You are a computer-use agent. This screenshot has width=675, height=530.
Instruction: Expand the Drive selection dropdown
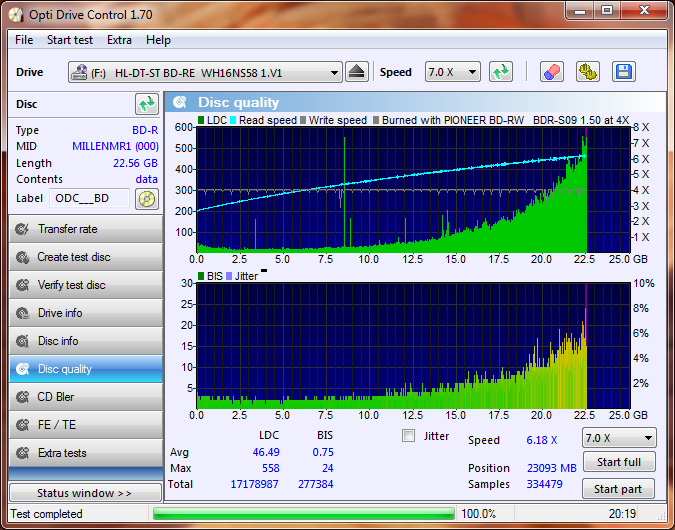(x=334, y=73)
